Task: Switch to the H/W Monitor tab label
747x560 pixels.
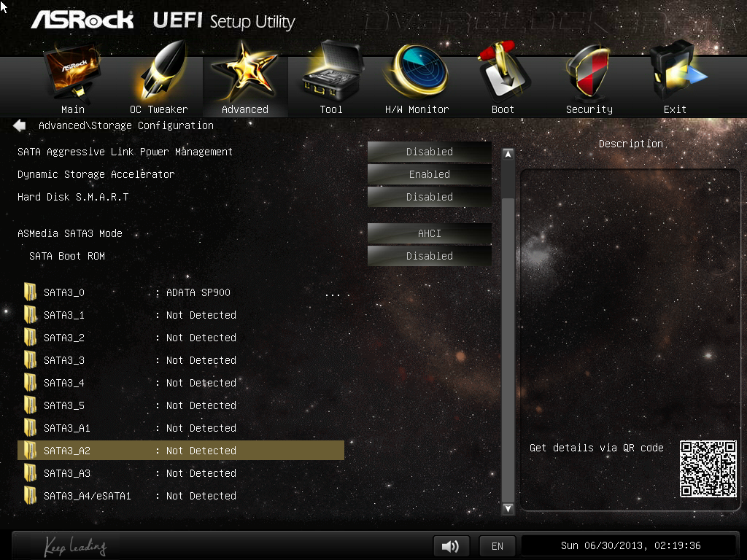Action: (417, 109)
